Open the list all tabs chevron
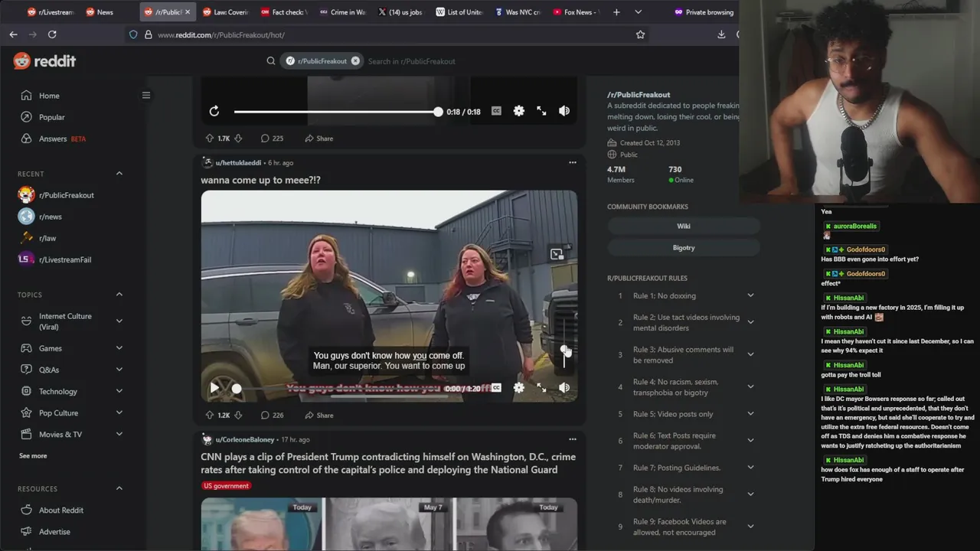980x551 pixels. (638, 12)
